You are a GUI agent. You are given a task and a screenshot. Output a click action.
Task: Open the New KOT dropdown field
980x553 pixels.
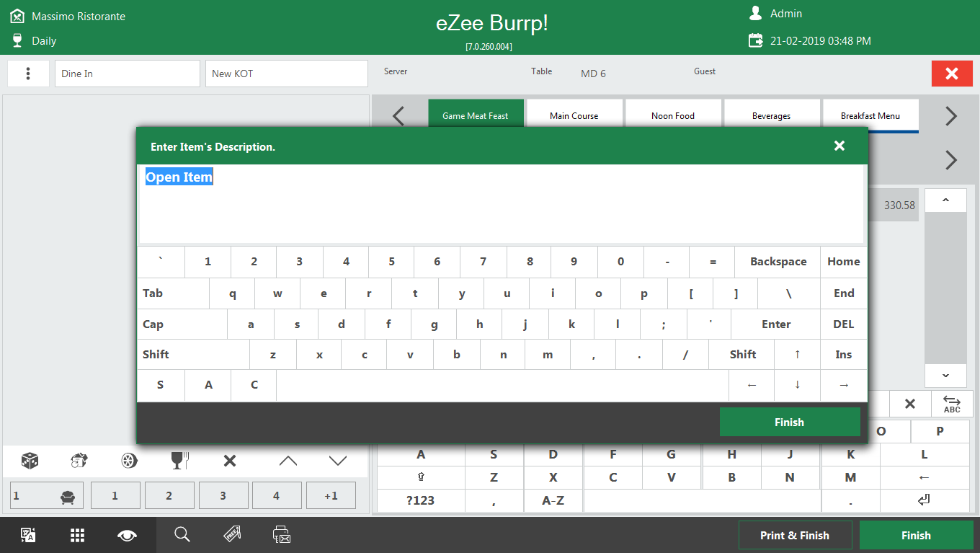(x=287, y=74)
